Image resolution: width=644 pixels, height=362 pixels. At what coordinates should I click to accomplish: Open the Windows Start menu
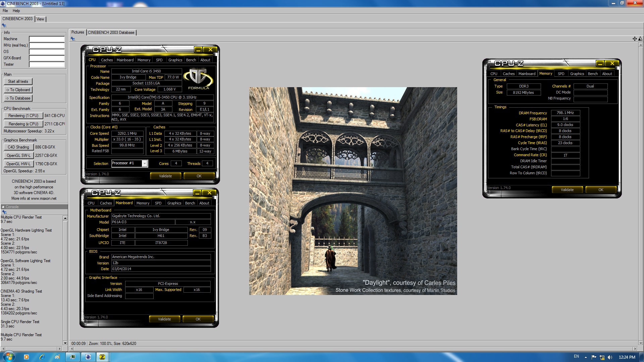tap(8, 356)
